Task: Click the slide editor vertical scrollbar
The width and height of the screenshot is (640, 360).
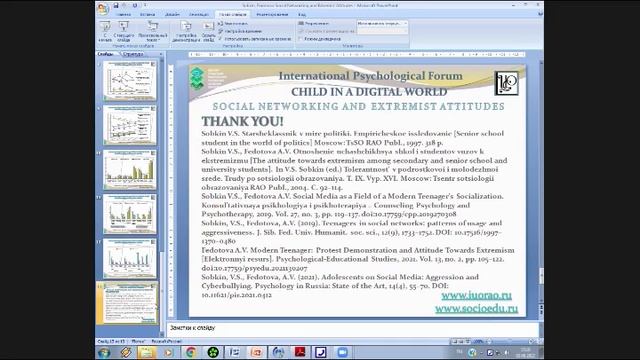Action: [541, 184]
